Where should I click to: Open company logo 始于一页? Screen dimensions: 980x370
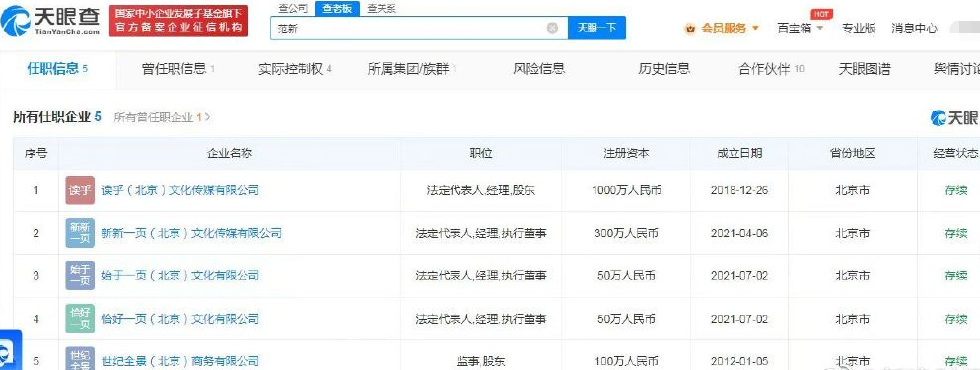pyautogui.click(x=80, y=275)
